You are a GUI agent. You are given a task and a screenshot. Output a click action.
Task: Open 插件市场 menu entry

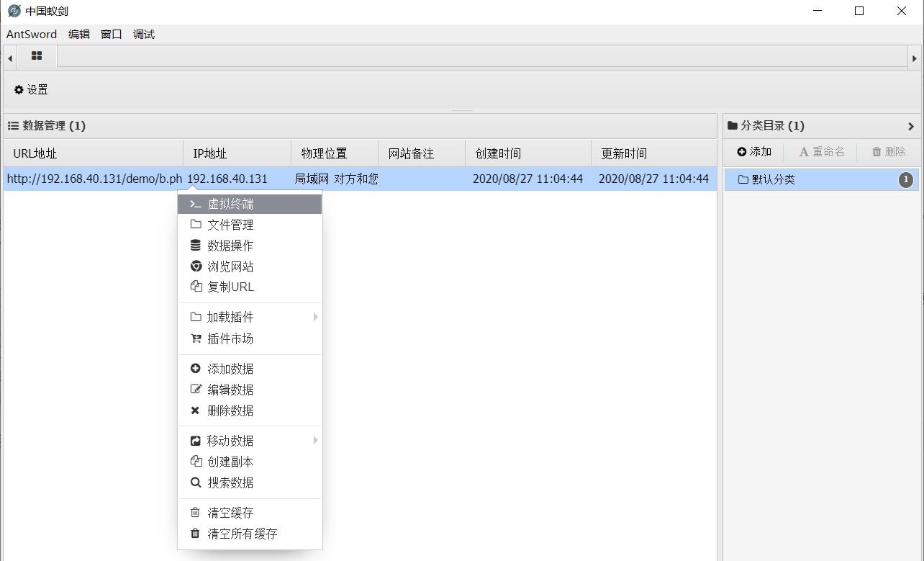[x=250, y=339]
